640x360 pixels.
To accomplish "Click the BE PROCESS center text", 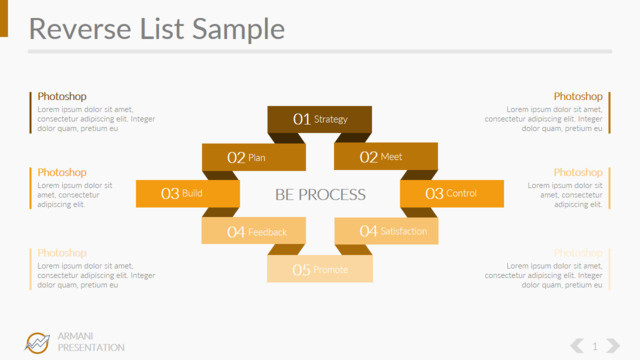I will (320, 195).
